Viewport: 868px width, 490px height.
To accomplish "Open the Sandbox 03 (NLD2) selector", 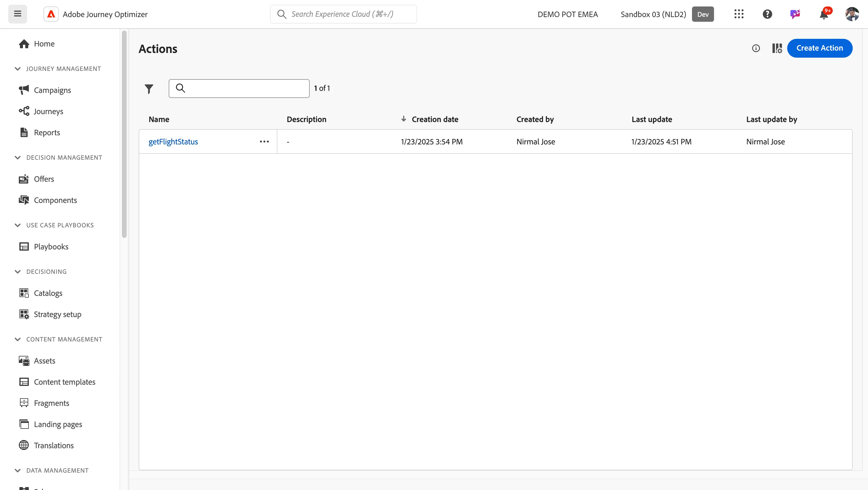I will [x=653, y=14].
